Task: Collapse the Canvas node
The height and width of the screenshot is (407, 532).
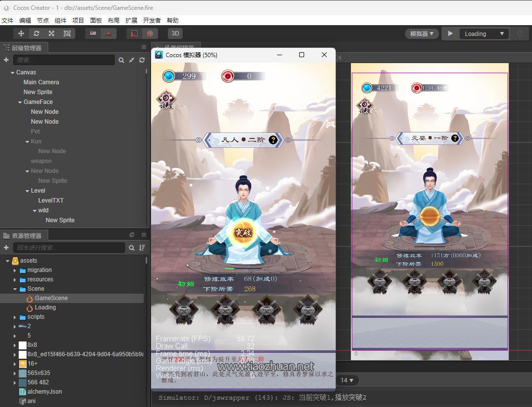Action: coord(13,73)
